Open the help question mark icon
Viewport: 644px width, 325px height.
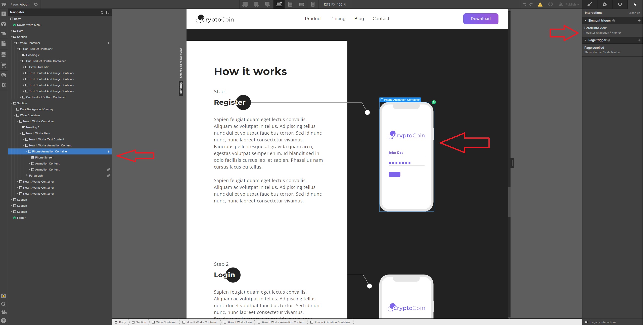[x=4, y=320]
